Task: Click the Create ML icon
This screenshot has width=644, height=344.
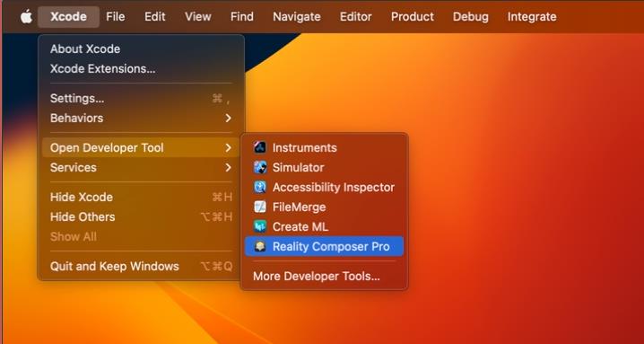Action: 260,226
